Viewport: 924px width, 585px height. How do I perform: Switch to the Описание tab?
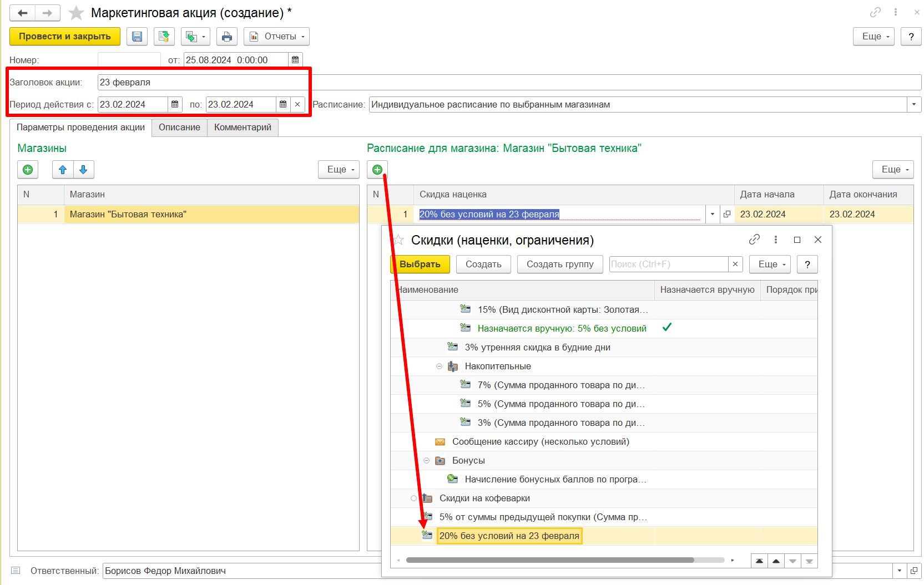[179, 127]
